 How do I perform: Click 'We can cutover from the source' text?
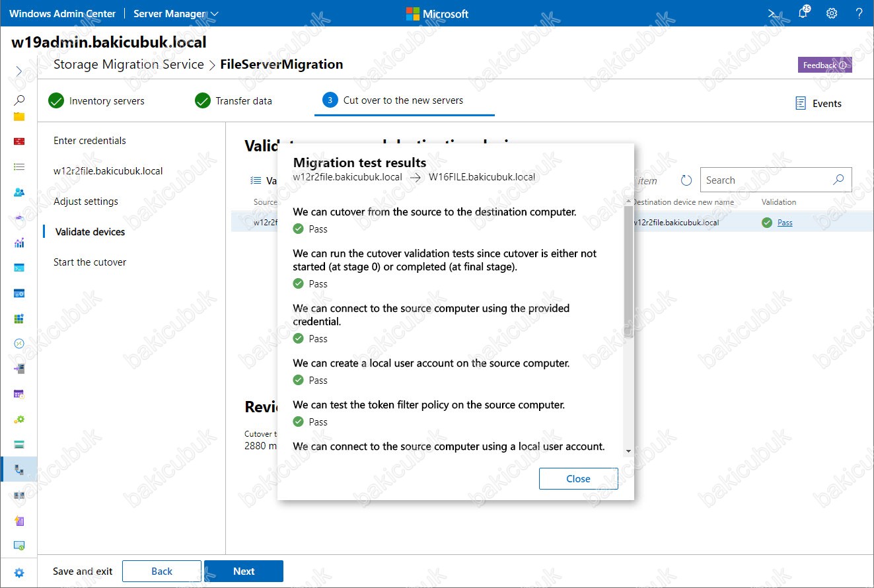tap(435, 212)
